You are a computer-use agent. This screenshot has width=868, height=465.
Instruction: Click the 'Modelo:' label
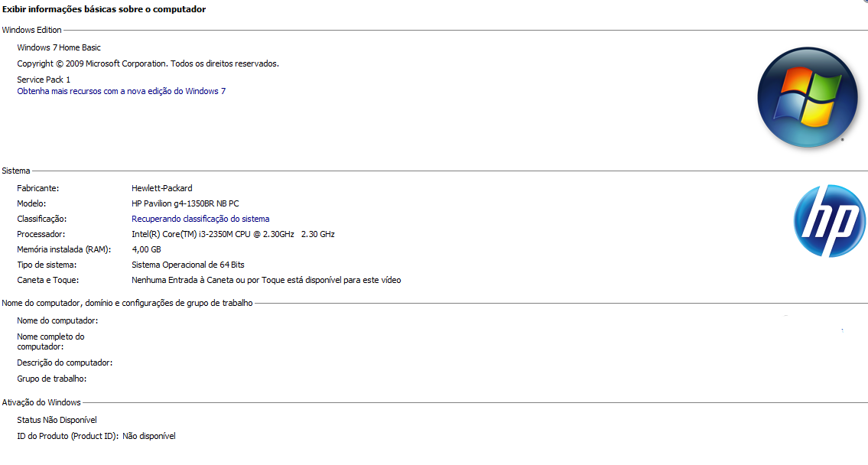[x=31, y=203]
